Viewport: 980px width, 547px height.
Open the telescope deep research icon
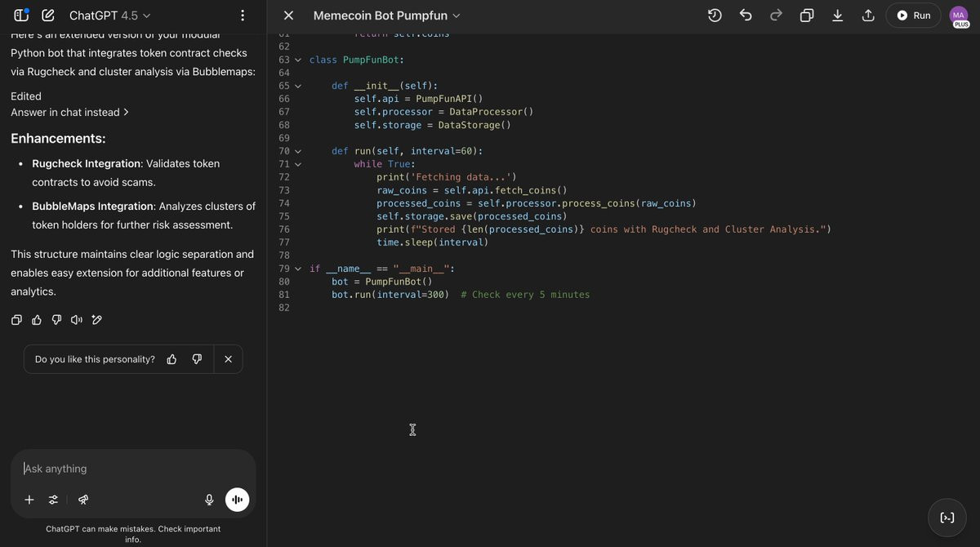pos(83,500)
